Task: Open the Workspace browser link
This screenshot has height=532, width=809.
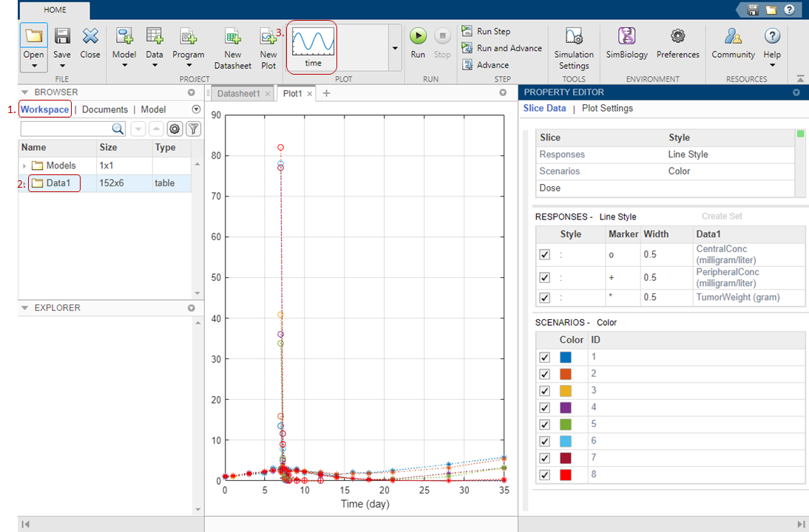Action: click(45, 109)
